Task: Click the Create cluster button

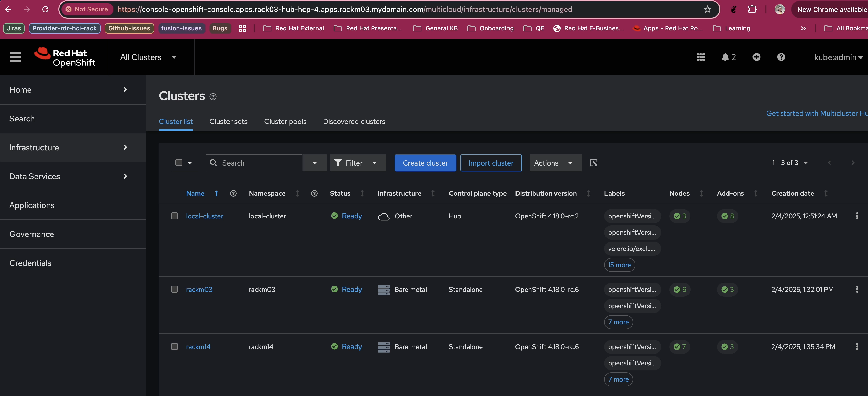Action: [x=425, y=163]
